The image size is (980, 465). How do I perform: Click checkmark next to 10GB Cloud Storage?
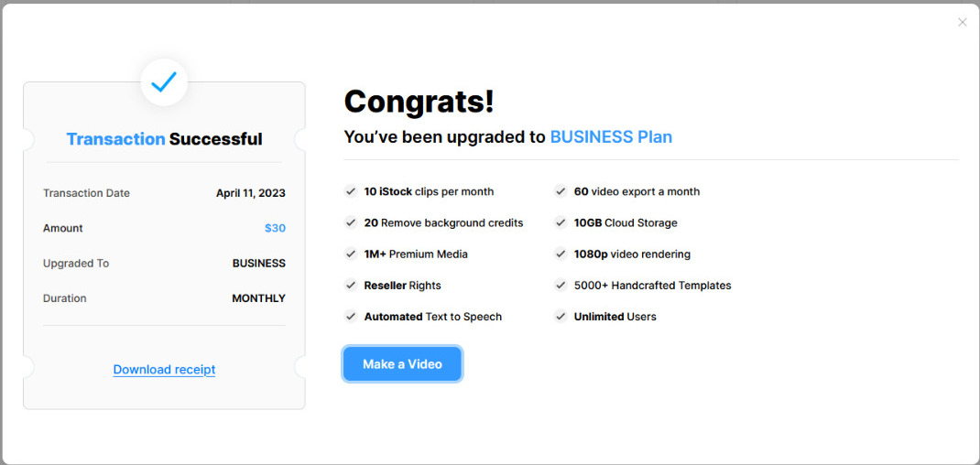[561, 222]
